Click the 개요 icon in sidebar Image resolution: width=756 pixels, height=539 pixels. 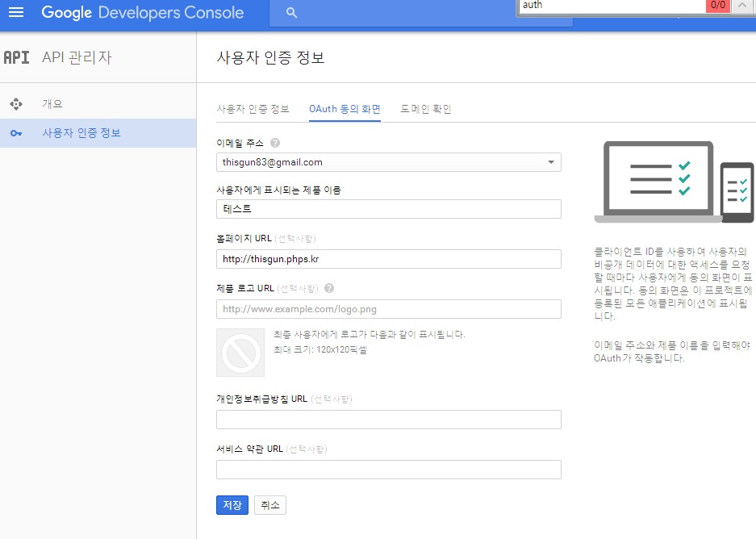point(16,104)
